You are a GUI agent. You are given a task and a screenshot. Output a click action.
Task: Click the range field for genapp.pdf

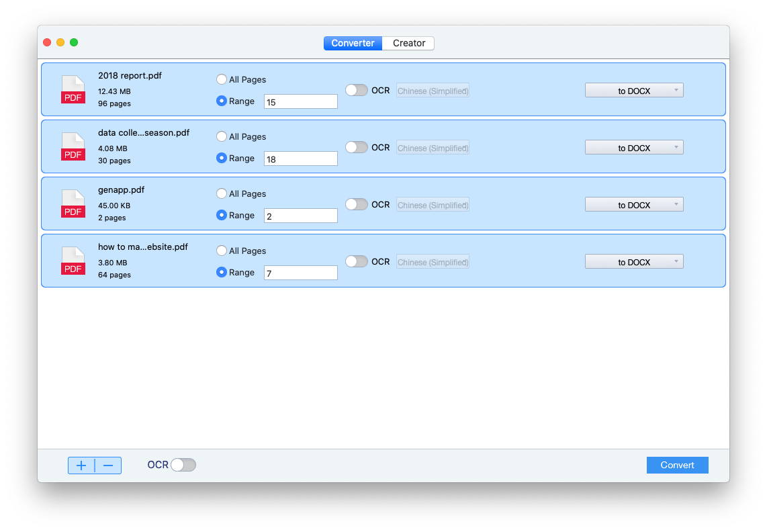301,216
